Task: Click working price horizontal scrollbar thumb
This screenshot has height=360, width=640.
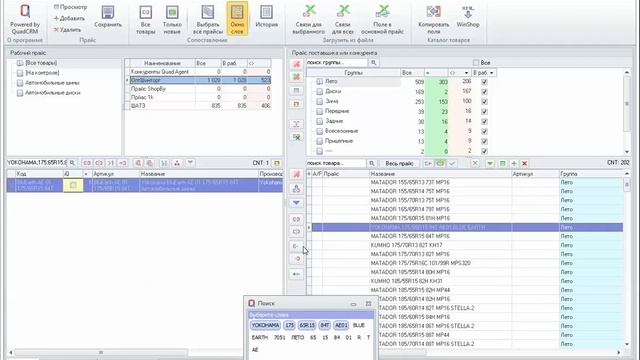Action: tap(101, 352)
